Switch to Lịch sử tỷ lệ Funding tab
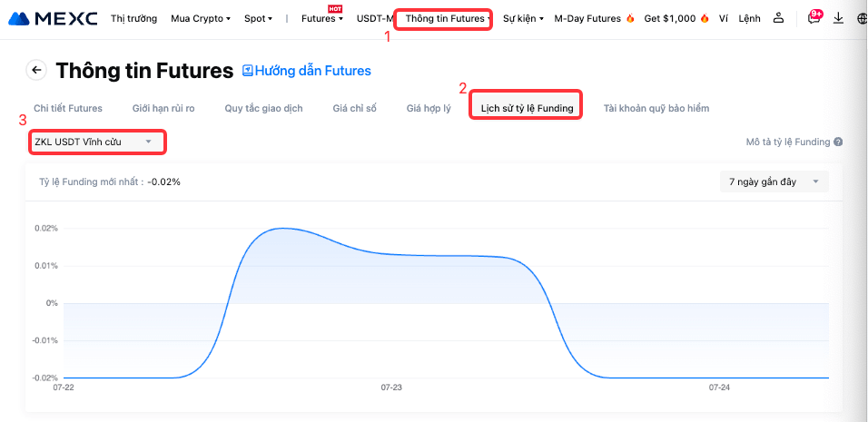The width and height of the screenshot is (868, 422). point(527,108)
